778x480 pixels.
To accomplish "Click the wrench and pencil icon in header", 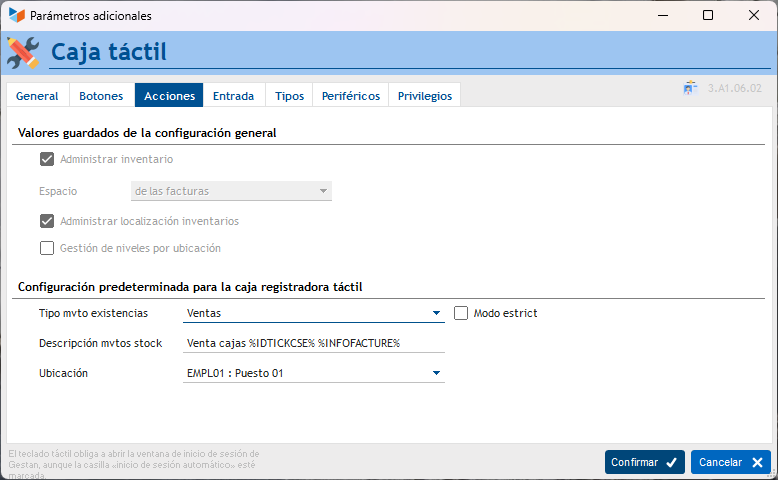I will (x=23, y=52).
